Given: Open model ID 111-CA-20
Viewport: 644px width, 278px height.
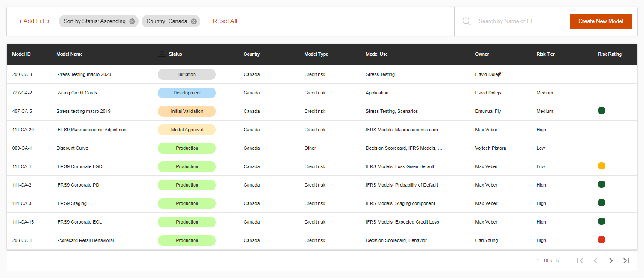Looking at the screenshot, I should 23,130.
